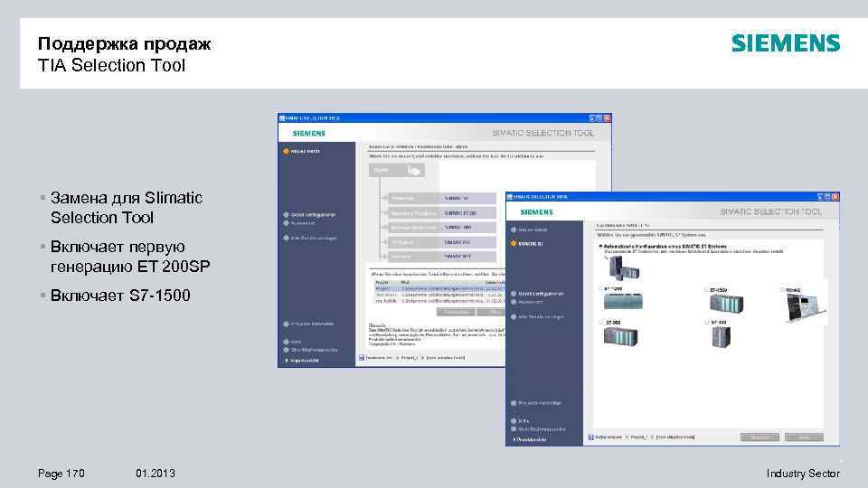Switch to Projektansicht in the back window
The width and height of the screenshot is (868, 488).
tap(302, 361)
